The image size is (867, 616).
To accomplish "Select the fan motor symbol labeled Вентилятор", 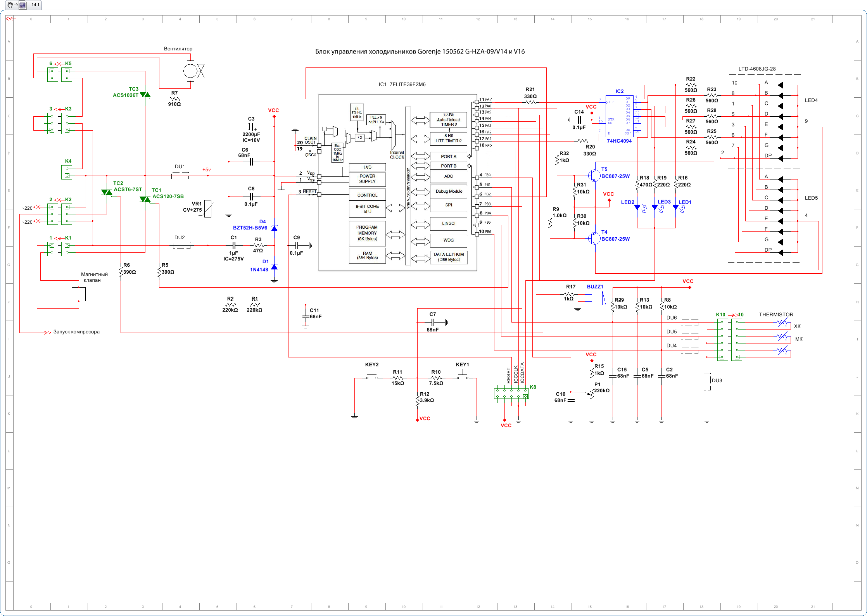I will point(190,71).
